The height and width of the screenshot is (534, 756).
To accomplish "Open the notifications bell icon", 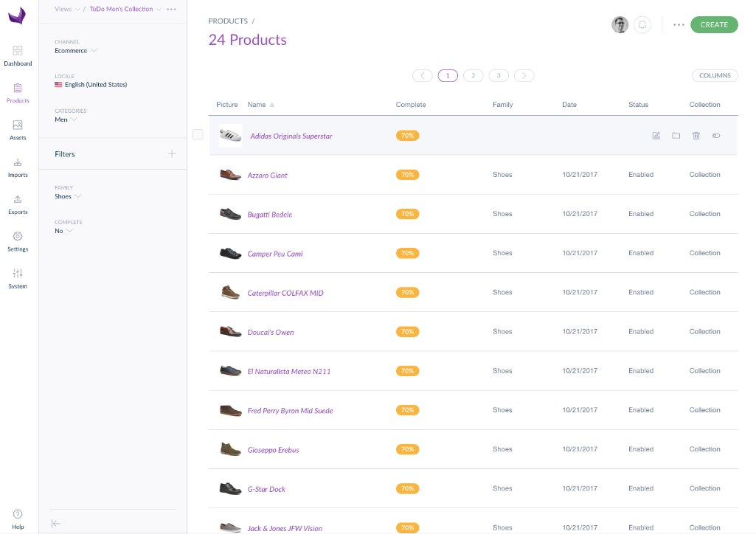I will 642,25.
